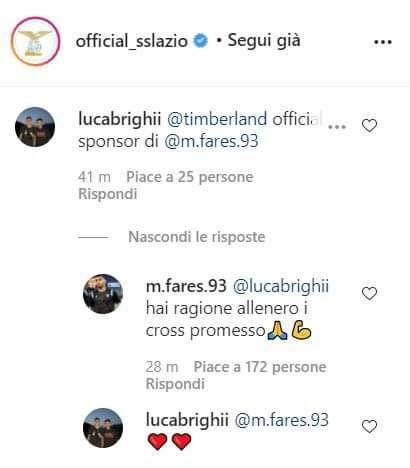Open m.fares.93's profile avatar
The width and height of the screenshot is (410, 468).
pos(103,294)
